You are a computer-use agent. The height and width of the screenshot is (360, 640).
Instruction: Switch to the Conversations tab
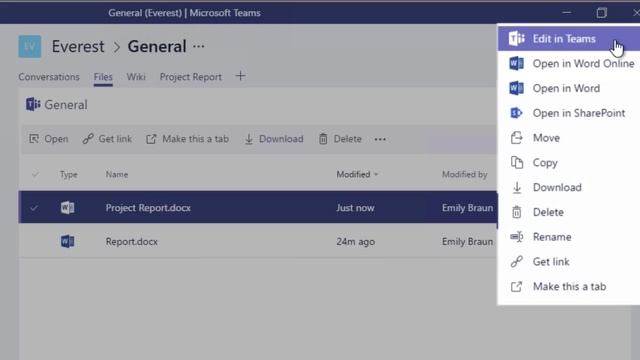point(49,77)
